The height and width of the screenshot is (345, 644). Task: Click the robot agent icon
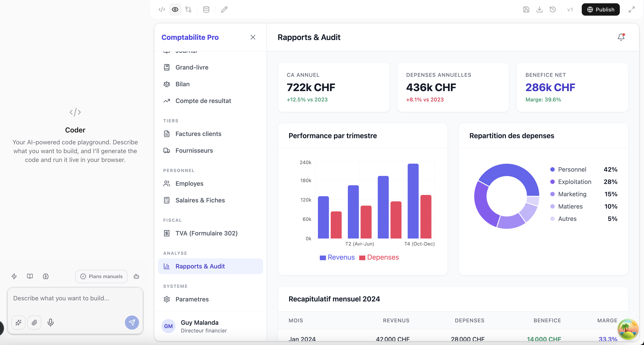[137, 276]
